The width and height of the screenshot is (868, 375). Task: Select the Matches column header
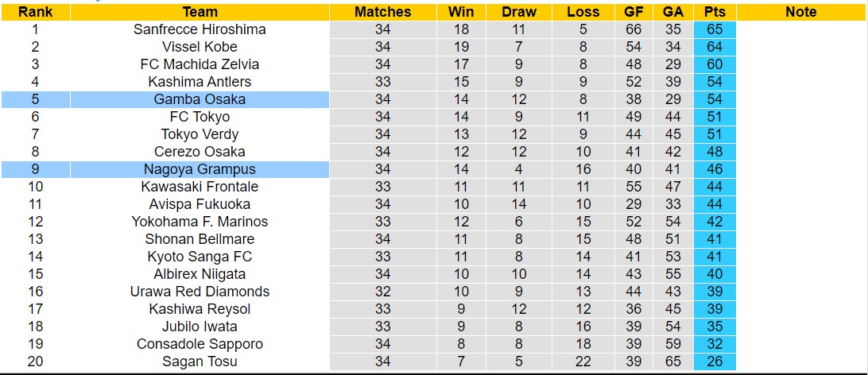coord(382,12)
